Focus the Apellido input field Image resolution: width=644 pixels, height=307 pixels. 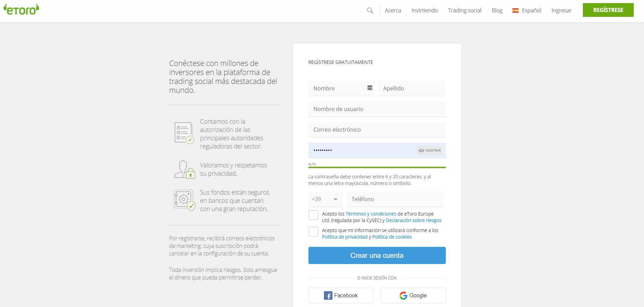click(x=411, y=88)
